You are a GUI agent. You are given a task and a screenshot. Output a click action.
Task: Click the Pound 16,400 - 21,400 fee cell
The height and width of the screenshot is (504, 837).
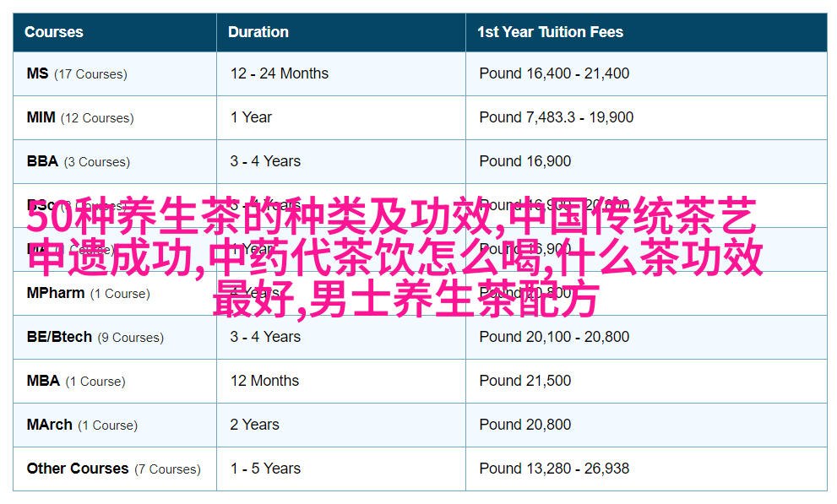[554, 73]
